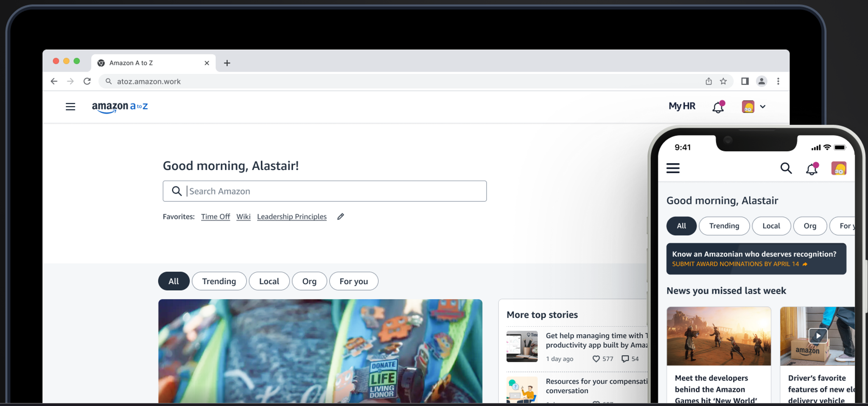
Task: Click the pencil icon to edit favorites
Action: click(341, 217)
